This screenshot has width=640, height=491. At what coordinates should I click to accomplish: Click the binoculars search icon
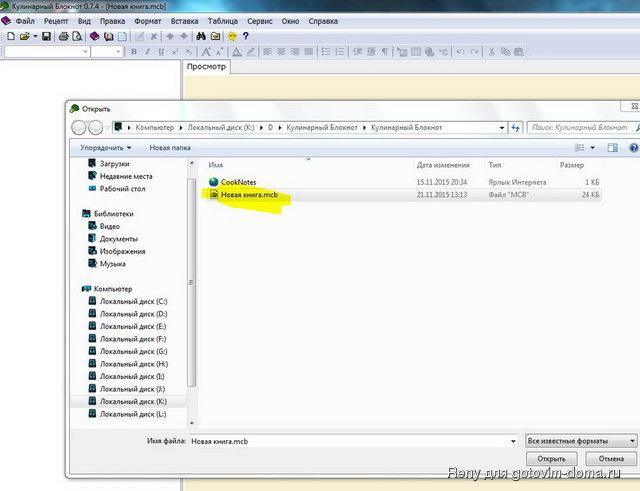pyautogui.click(x=201, y=36)
